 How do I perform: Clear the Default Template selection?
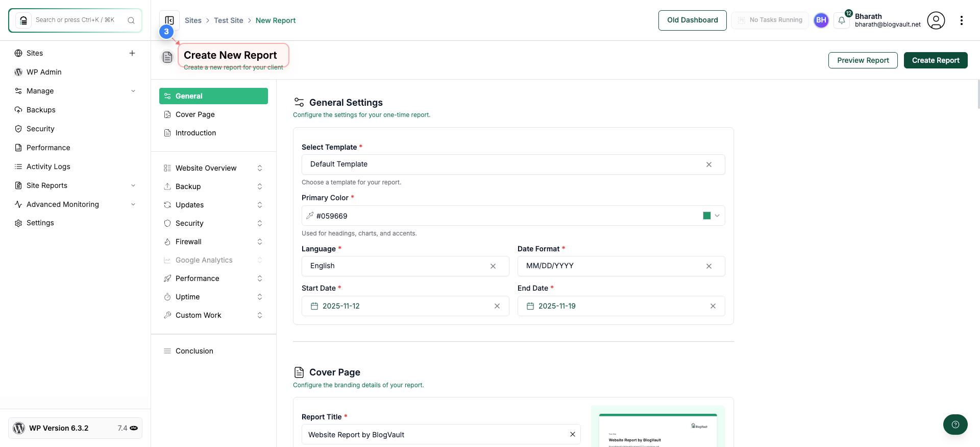click(x=709, y=164)
